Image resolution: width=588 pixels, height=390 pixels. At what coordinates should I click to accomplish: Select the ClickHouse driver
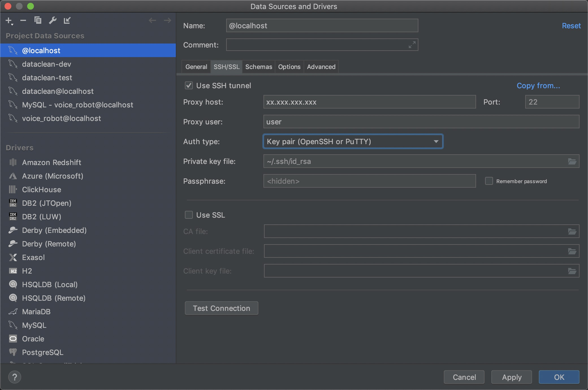point(41,190)
